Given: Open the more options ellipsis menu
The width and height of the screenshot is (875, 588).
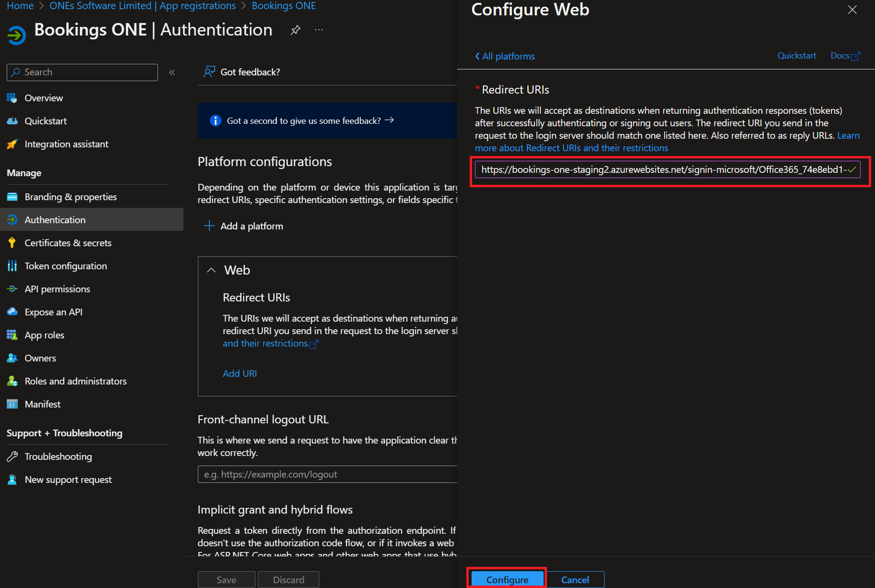Looking at the screenshot, I should 319,30.
